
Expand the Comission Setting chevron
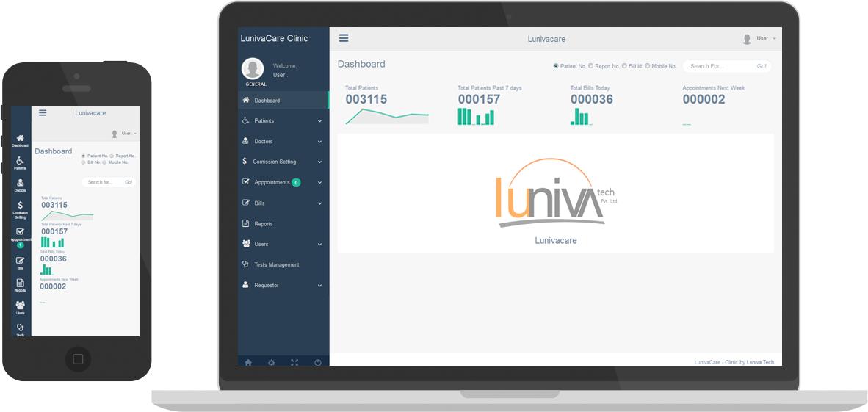(x=320, y=162)
